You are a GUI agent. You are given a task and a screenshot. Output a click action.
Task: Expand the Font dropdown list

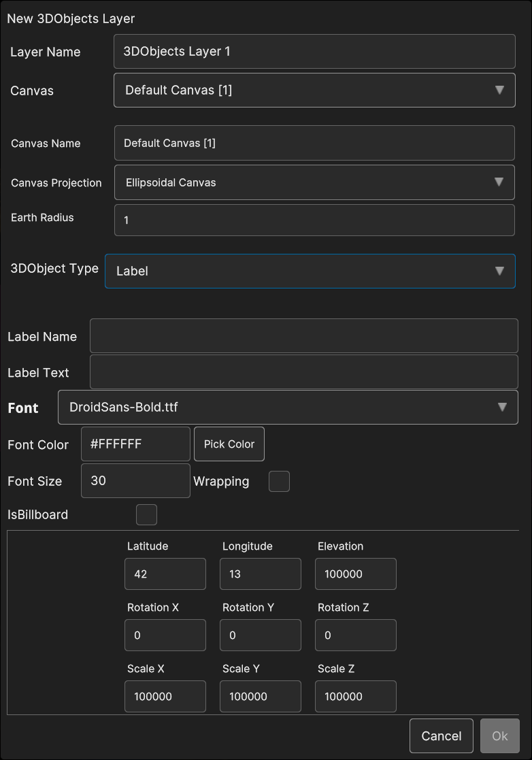pos(288,407)
